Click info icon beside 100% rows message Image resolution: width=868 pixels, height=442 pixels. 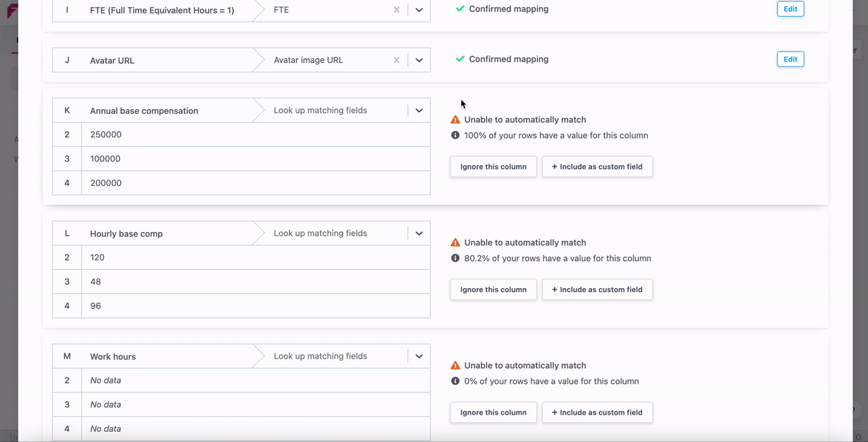click(455, 136)
